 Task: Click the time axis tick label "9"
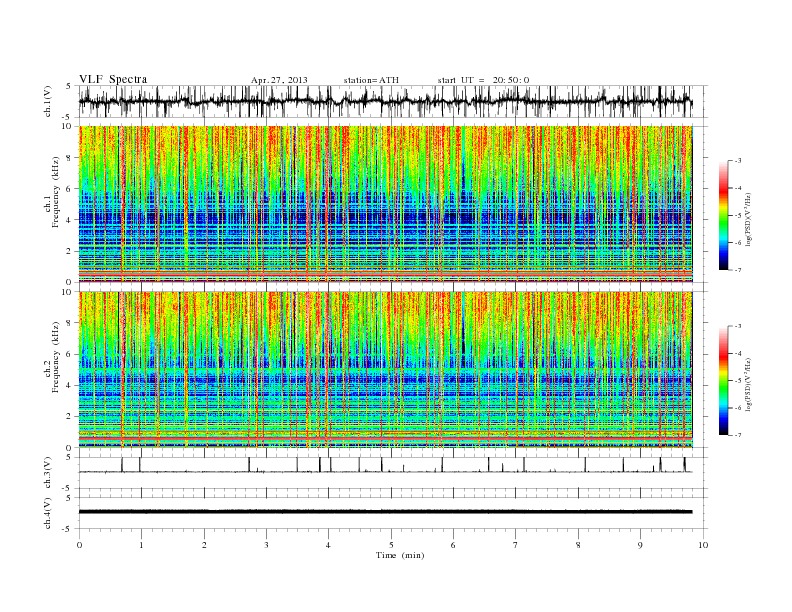[640, 545]
